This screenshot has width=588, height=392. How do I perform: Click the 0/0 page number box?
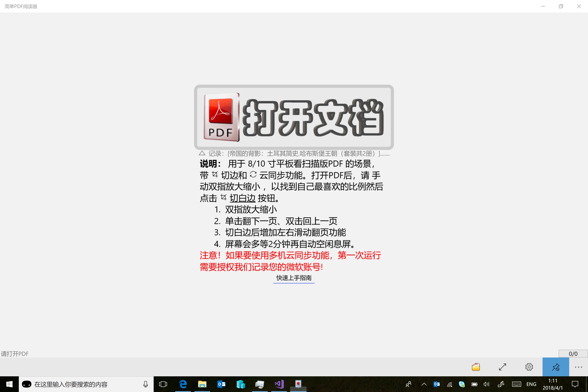(573, 354)
